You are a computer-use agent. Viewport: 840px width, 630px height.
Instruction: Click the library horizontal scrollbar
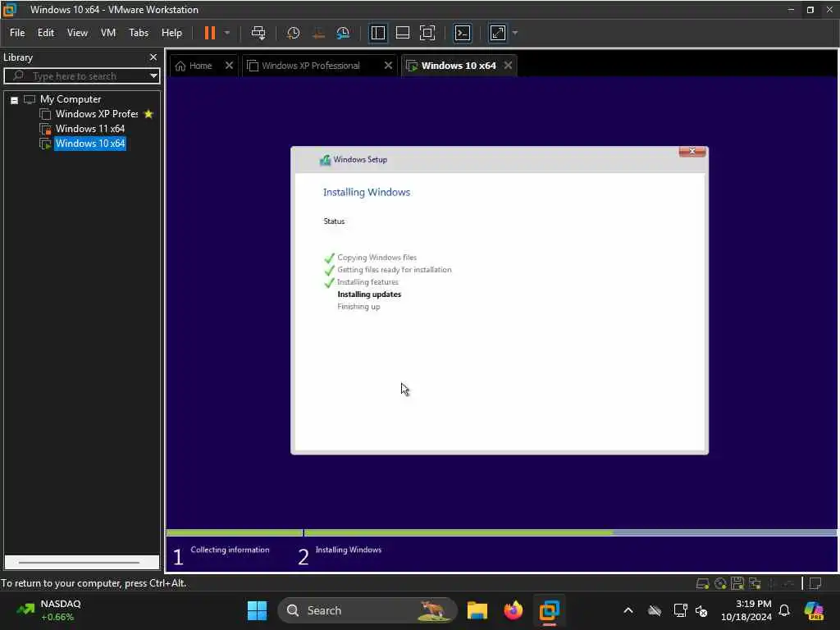(80, 563)
